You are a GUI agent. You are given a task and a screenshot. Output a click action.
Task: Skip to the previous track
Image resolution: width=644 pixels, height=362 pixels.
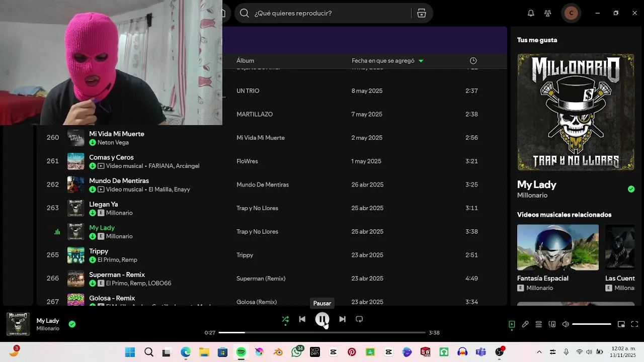point(302,319)
